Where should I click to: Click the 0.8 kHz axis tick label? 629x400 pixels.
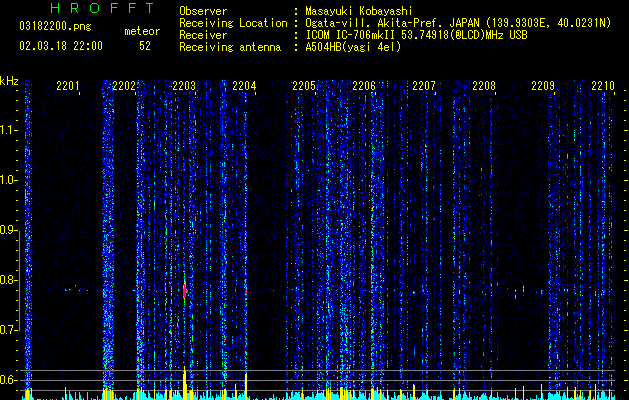pyautogui.click(x=9, y=280)
